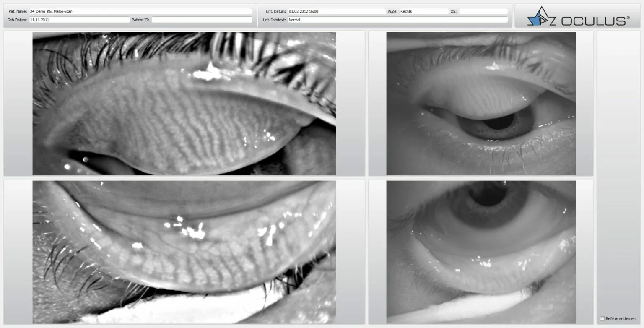Click the Auge field showing Rechts
This screenshot has height=328, width=644.
click(423, 11)
